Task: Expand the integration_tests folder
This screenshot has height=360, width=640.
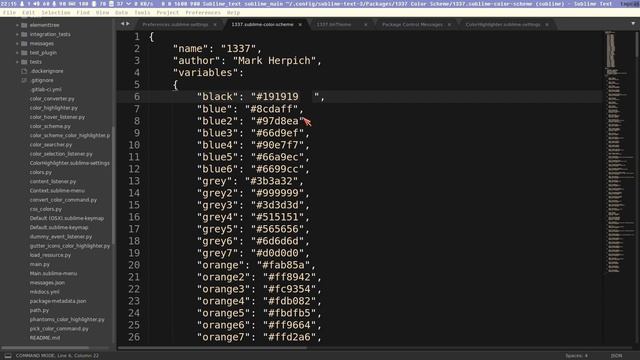Action: (x=18, y=34)
